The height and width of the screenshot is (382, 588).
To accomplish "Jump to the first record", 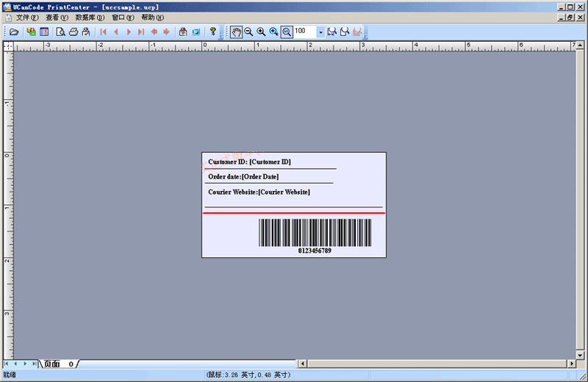I will coord(103,32).
